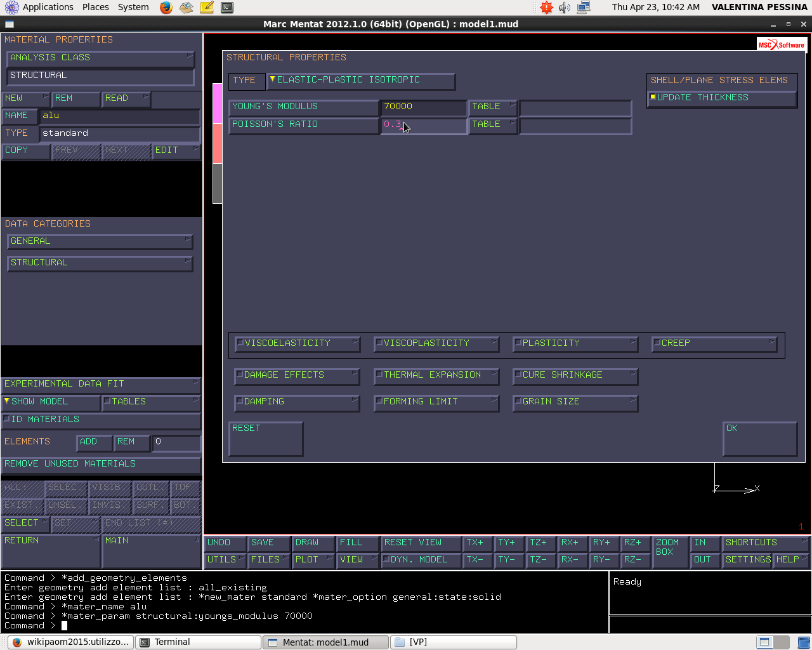Open the network connection tray icon
The width and height of the screenshot is (812, 650).
point(584,8)
